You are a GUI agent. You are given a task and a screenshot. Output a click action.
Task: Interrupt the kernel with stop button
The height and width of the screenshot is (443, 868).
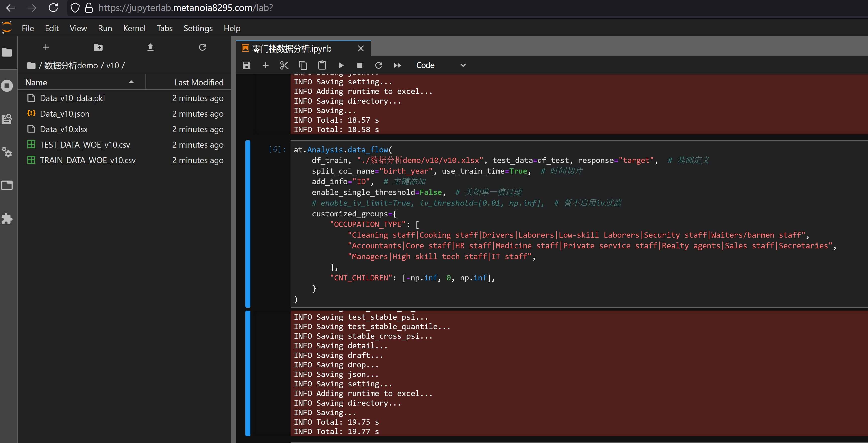(x=360, y=65)
